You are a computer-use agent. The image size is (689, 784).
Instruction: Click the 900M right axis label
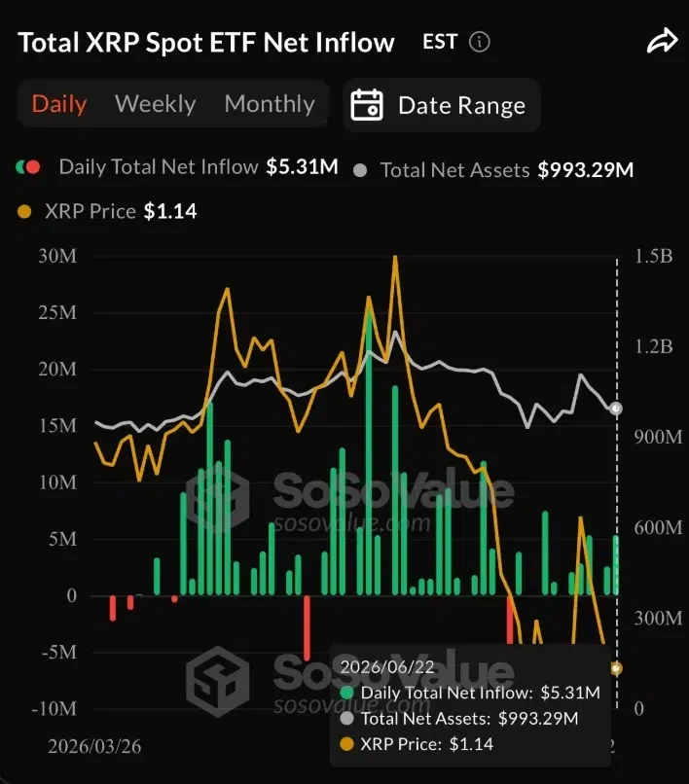(658, 437)
